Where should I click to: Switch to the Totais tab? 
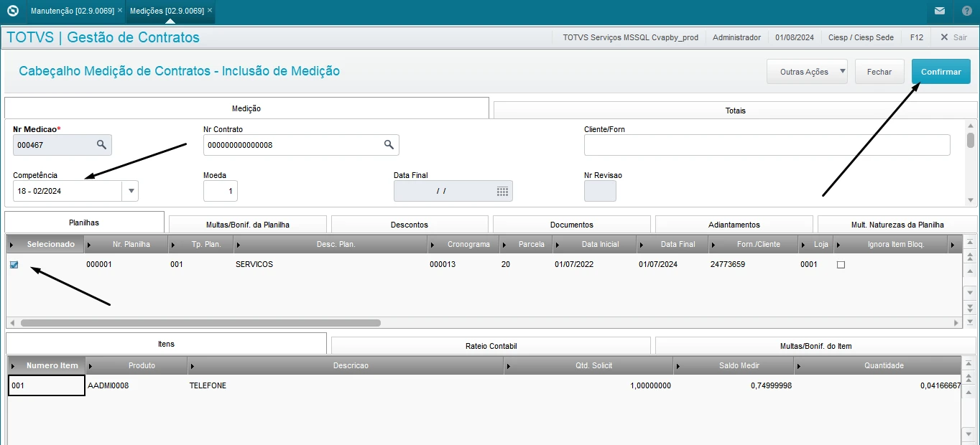[735, 111]
